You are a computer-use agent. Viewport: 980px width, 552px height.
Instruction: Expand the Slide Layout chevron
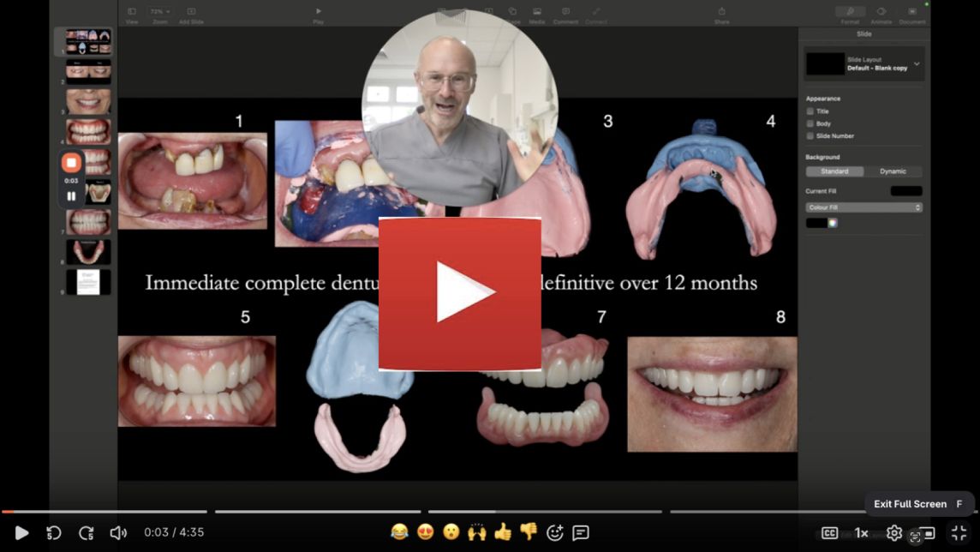[917, 64]
